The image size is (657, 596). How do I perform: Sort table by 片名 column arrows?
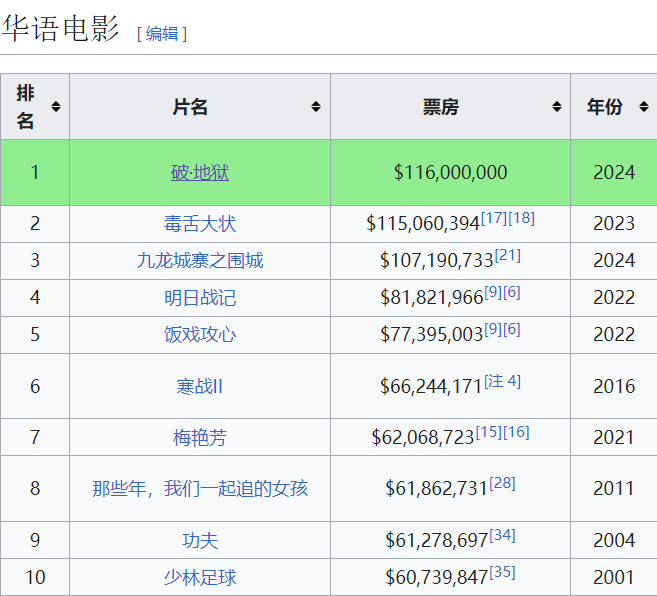click(x=316, y=106)
